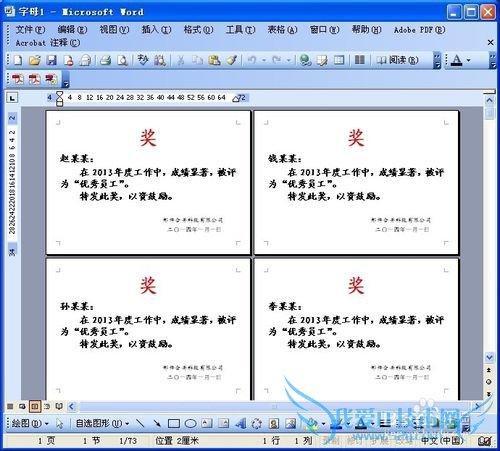Screen dimensions: 500x451
Task: Click the document close X button
Action: [x=490, y=42]
